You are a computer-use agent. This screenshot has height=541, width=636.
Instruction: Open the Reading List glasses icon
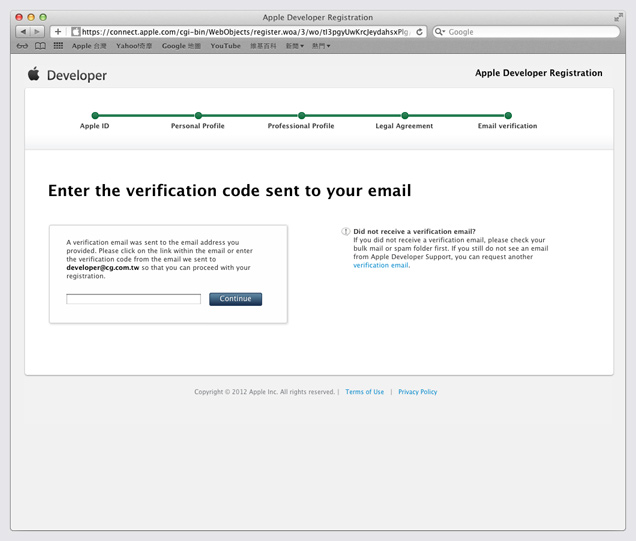click(22, 46)
